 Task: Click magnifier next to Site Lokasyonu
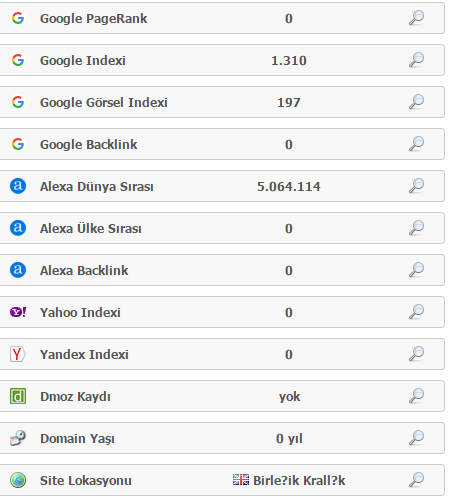pyautogui.click(x=416, y=480)
